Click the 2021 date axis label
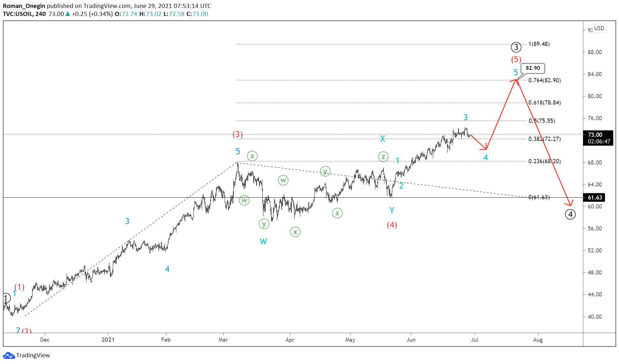 [x=108, y=340]
